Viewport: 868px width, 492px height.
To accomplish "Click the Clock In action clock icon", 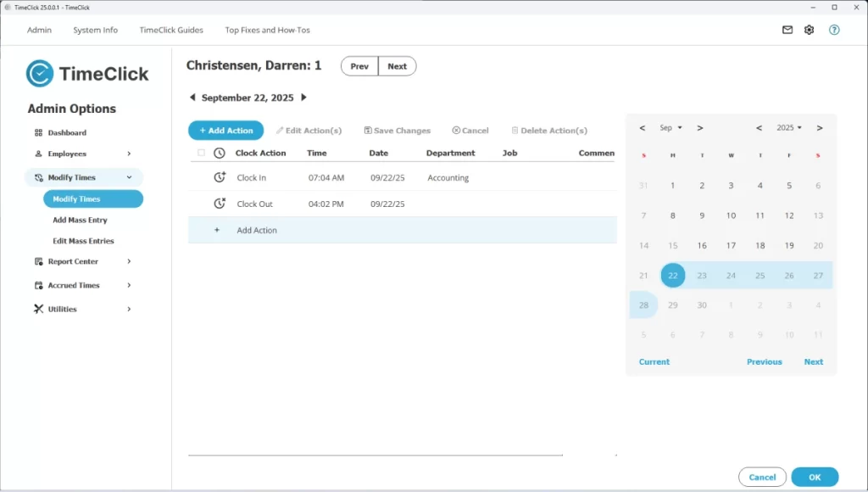I will [x=220, y=177].
